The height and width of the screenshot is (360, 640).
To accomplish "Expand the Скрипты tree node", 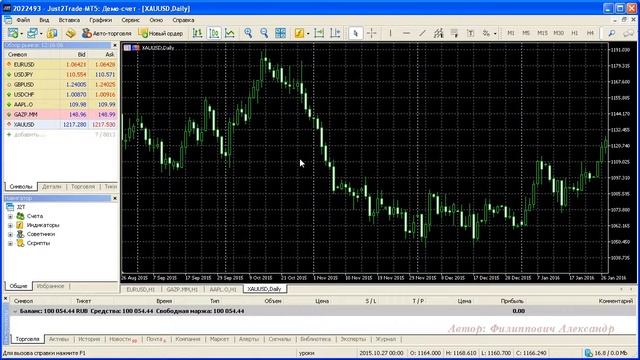I will 10,243.
